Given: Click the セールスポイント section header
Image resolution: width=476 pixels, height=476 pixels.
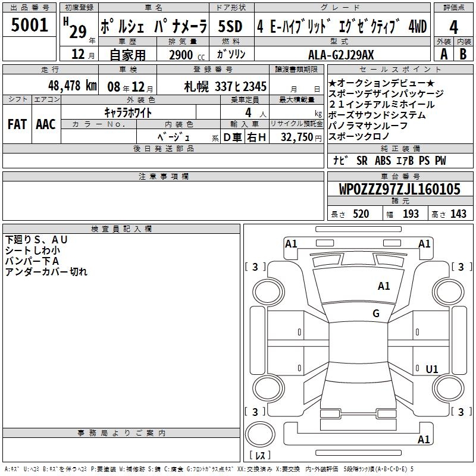Looking at the screenshot, I should click(x=400, y=69).
